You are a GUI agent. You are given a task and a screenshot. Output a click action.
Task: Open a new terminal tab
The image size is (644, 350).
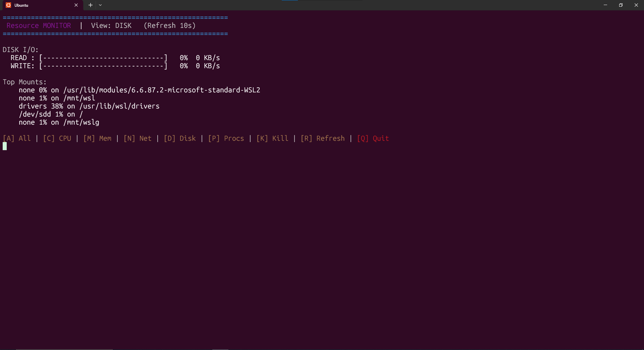coord(90,5)
